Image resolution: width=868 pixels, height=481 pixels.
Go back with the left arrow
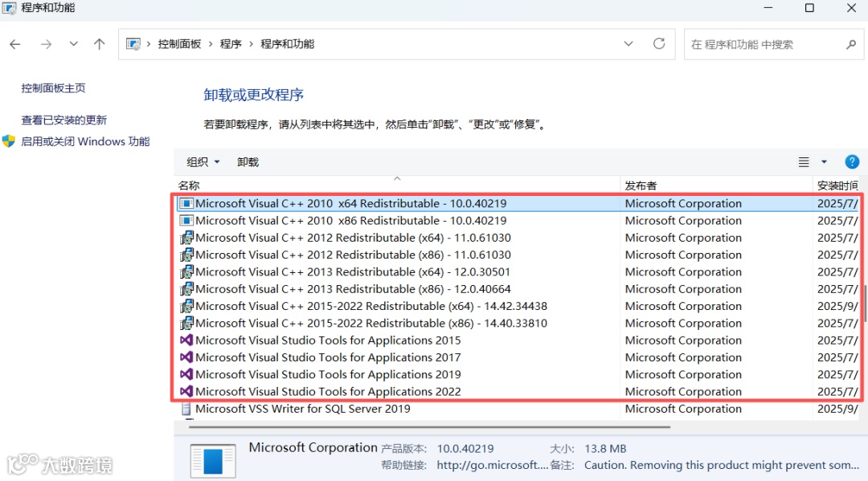pos(15,44)
